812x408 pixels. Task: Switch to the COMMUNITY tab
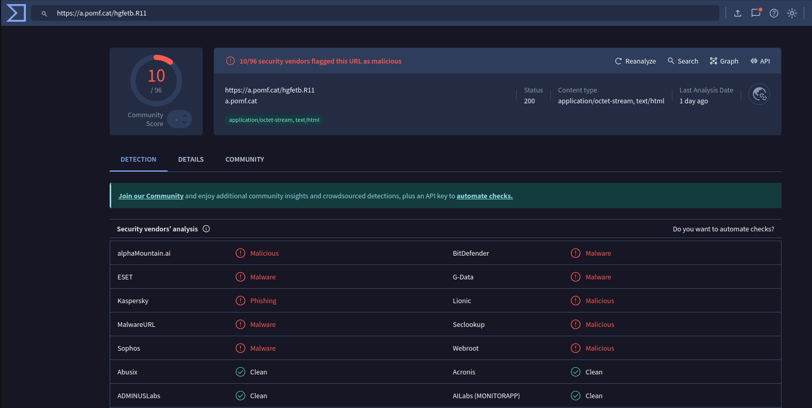pyautogui.click(x=244, y=159)
